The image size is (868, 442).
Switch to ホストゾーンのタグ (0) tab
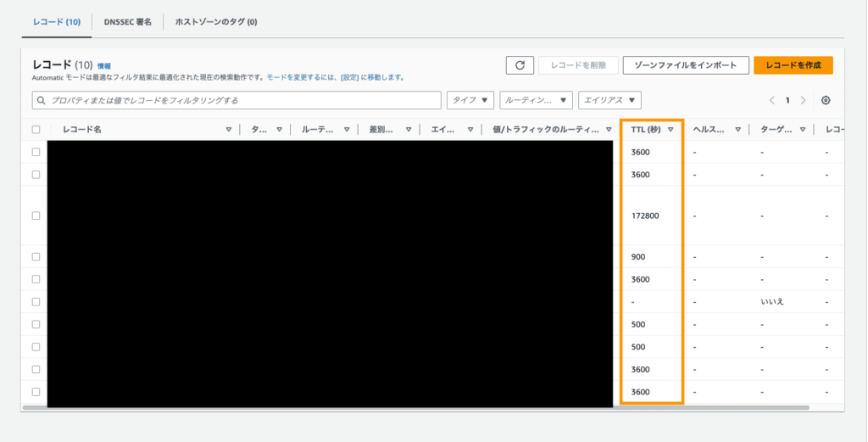[216, 22]
